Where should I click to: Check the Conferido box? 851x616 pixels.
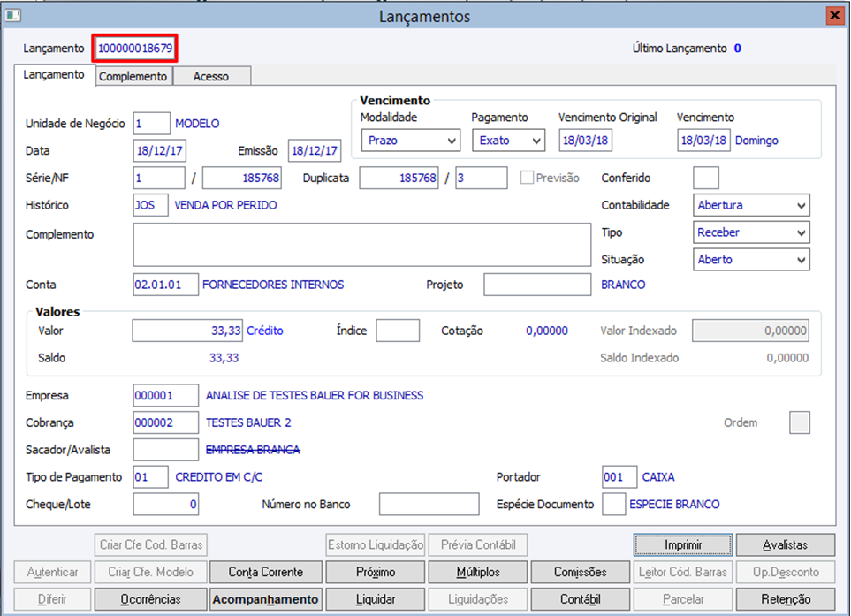705,178
